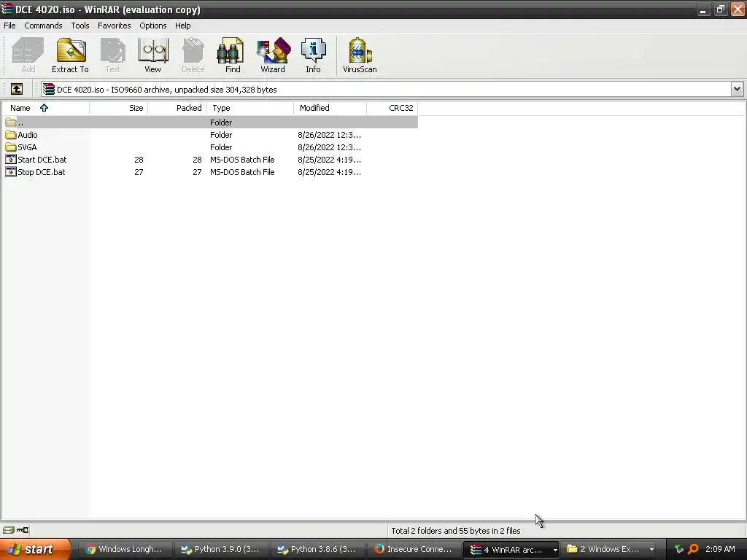
Task: Expand the address bar dropdown arrow
Action: click(737, 89)
